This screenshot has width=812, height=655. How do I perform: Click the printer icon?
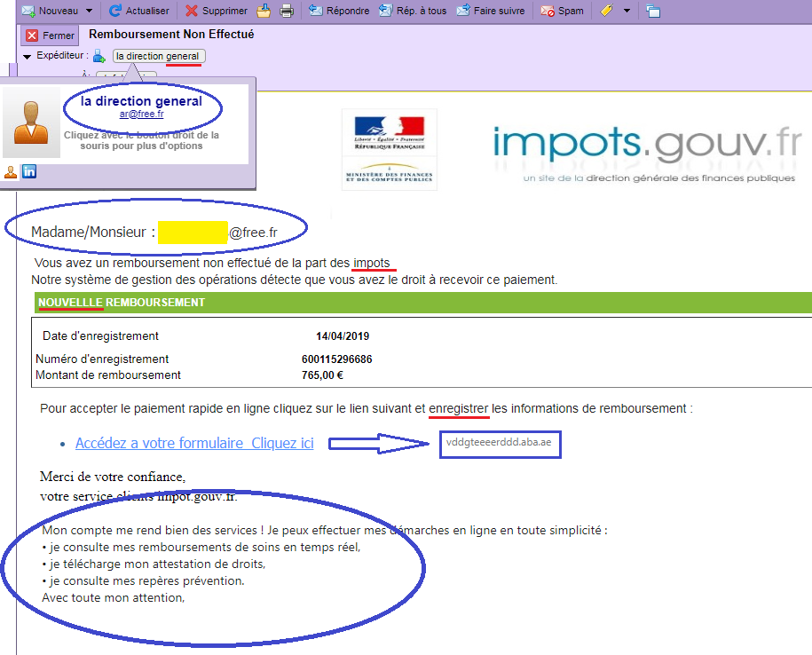[x=287, y=11]
